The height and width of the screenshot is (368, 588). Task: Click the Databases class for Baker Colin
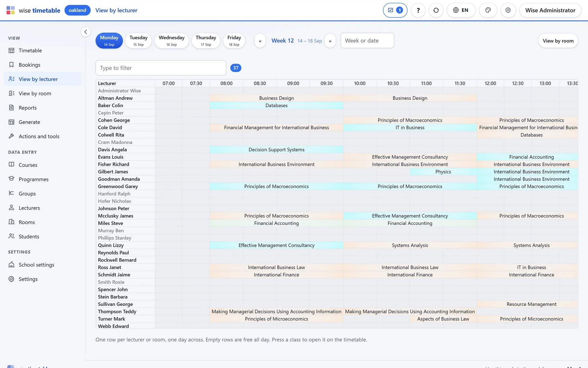[276, 105]
